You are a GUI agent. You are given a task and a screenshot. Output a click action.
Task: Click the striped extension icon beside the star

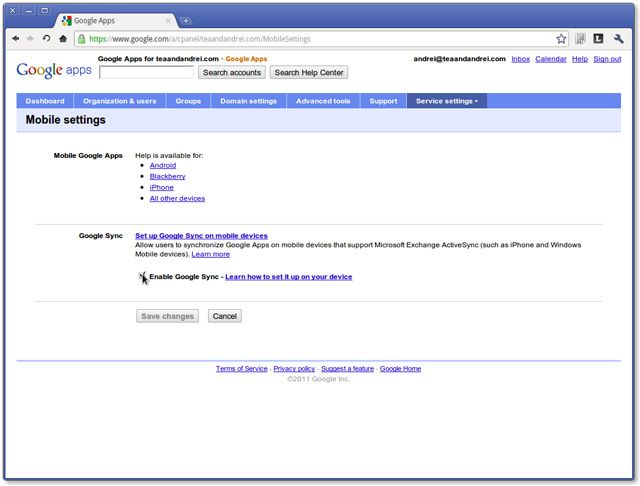tap(580, 39)
